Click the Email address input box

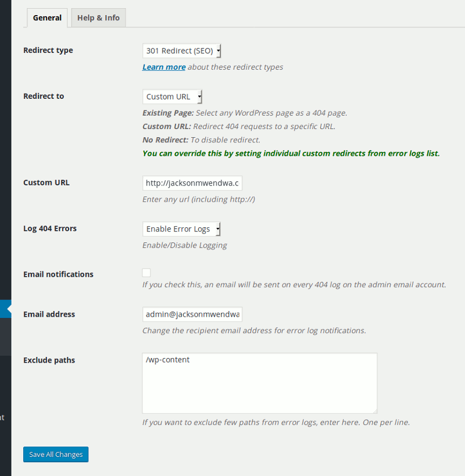coord(192,314)
